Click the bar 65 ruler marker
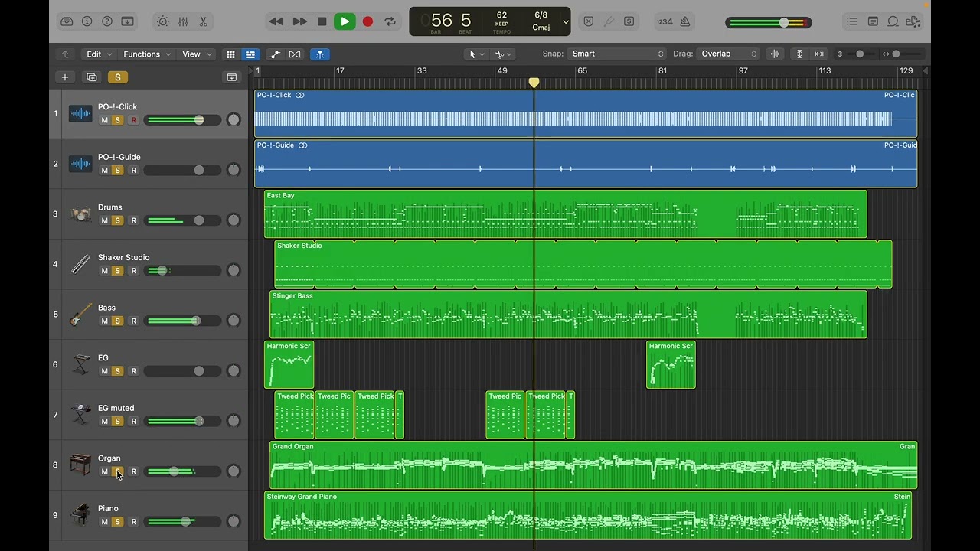This screenshot has height=551, width=980. point(582,70)
